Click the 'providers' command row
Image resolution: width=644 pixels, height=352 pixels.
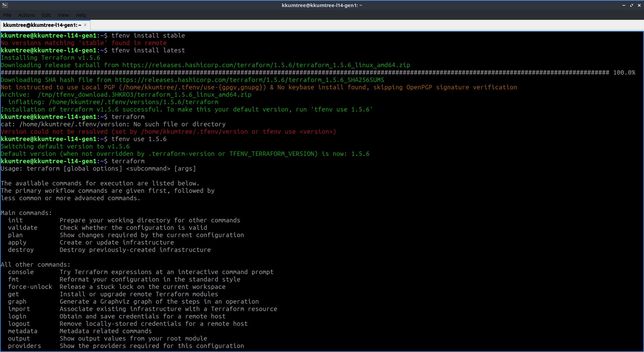tap(126, 346)
